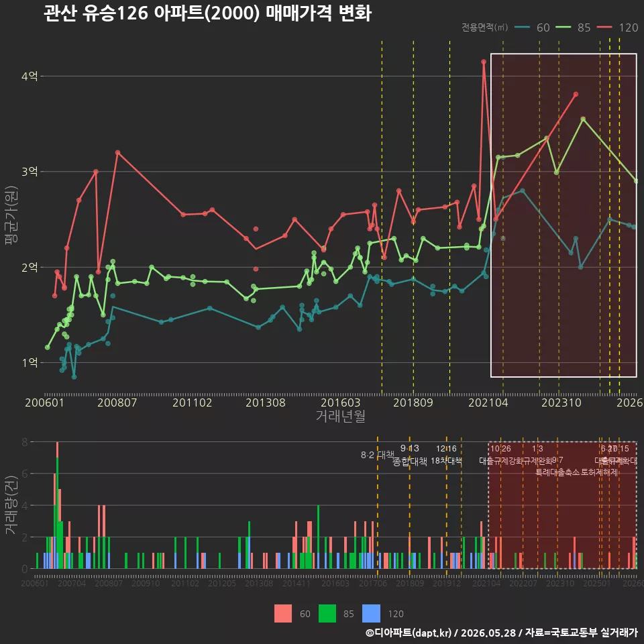Click 201308 on the price chart x-axis
This screenshot has width=644, height=644.
[266, 402]
